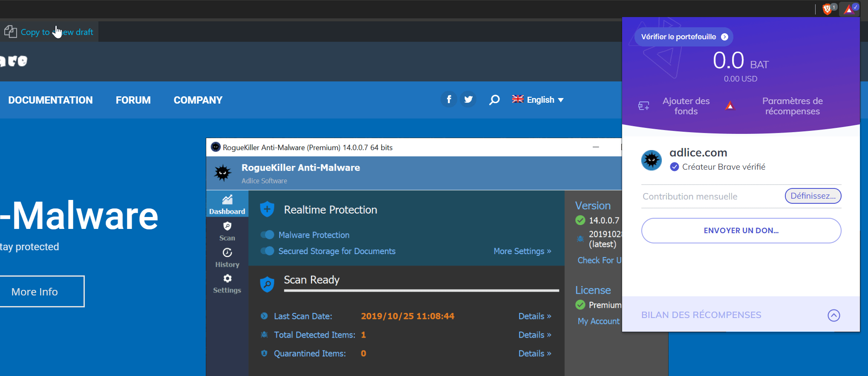Viewport: 868px width, 376px height.
Task: Open the Paramètres de récompenses link
Action: (x=792, y=106)
